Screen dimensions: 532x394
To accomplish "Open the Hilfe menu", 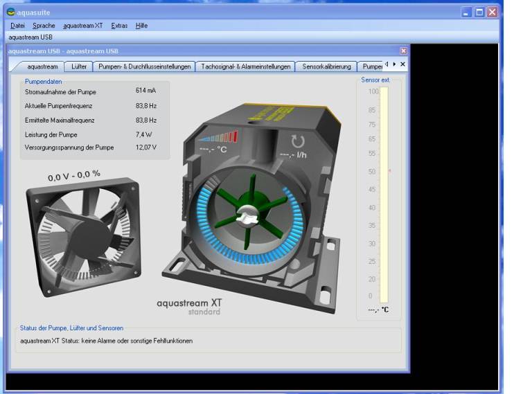I will [x=141, y=26].
